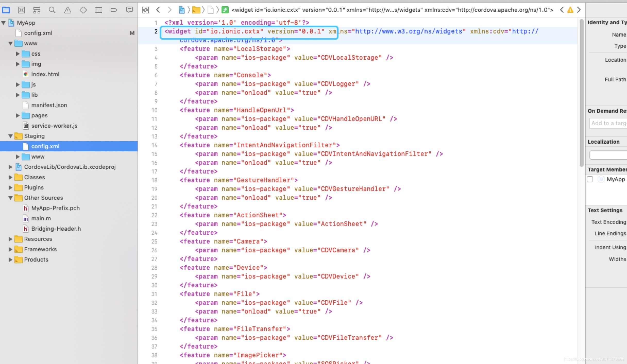Expand the css folder
Screen dimensions: 627x364
coord(18,54)
